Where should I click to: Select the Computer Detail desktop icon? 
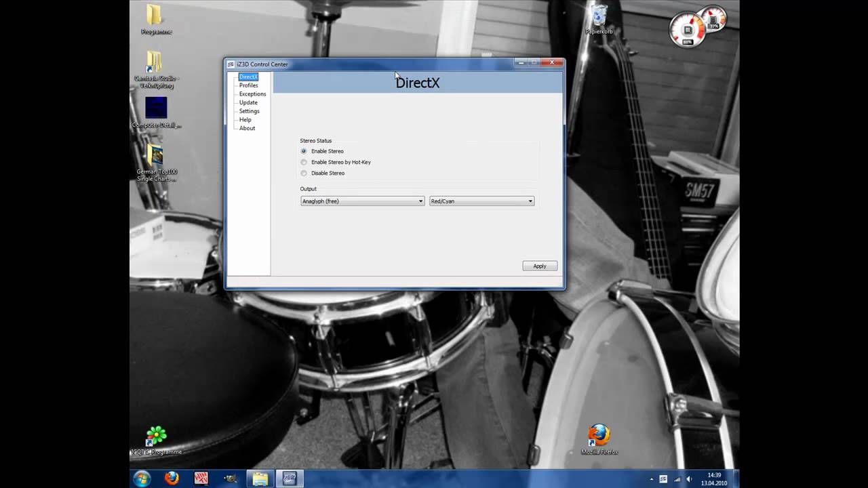156,113
